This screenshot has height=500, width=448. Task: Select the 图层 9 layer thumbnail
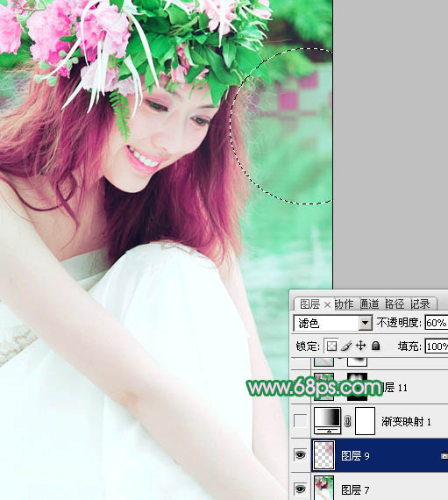324,455
